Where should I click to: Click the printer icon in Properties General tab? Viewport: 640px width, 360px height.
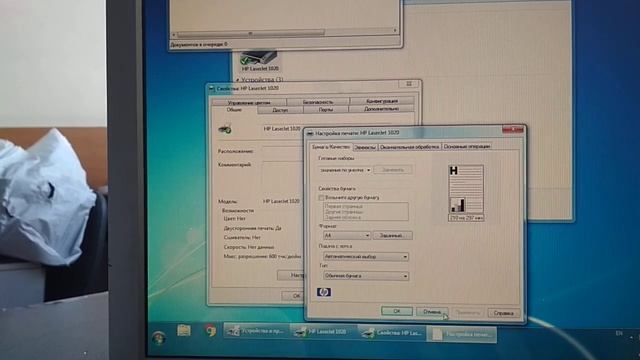[x=224, y=129]
